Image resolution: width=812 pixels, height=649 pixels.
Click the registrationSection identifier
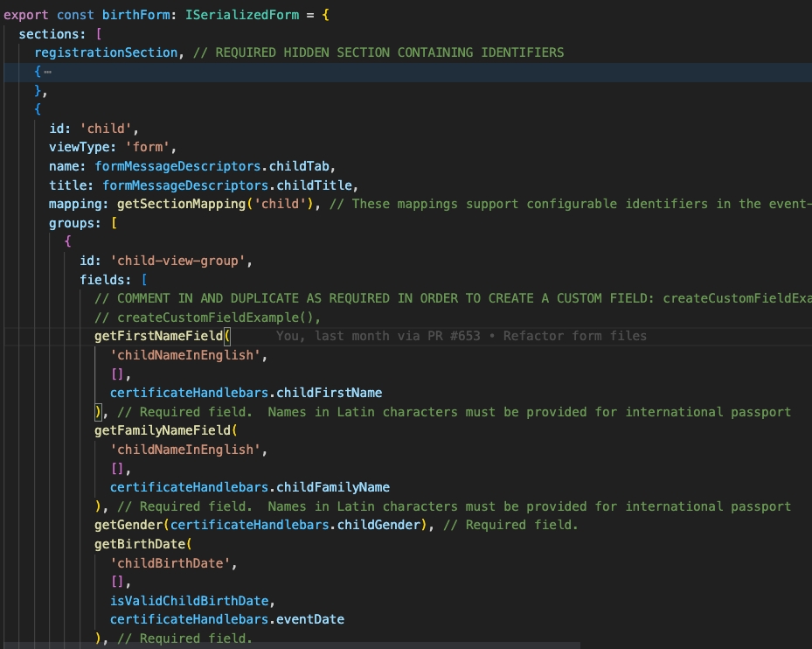[x=106, y=52]
